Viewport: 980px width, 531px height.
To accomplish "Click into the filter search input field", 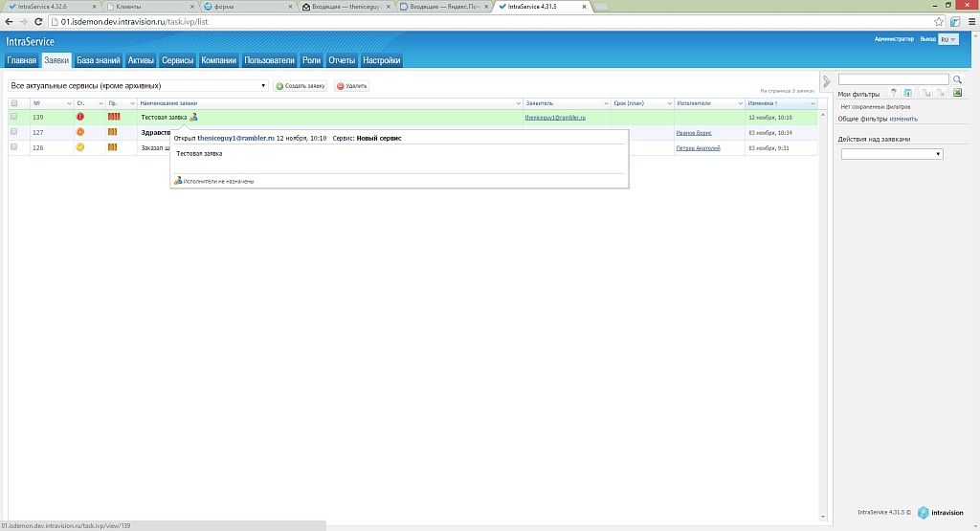I will pyautogui.click(x=893, y=79).
